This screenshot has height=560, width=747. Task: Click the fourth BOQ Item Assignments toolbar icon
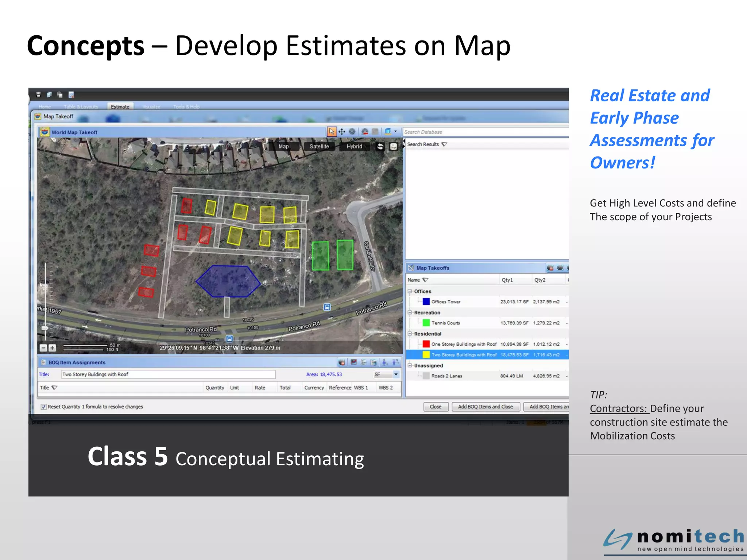[374, 362]
